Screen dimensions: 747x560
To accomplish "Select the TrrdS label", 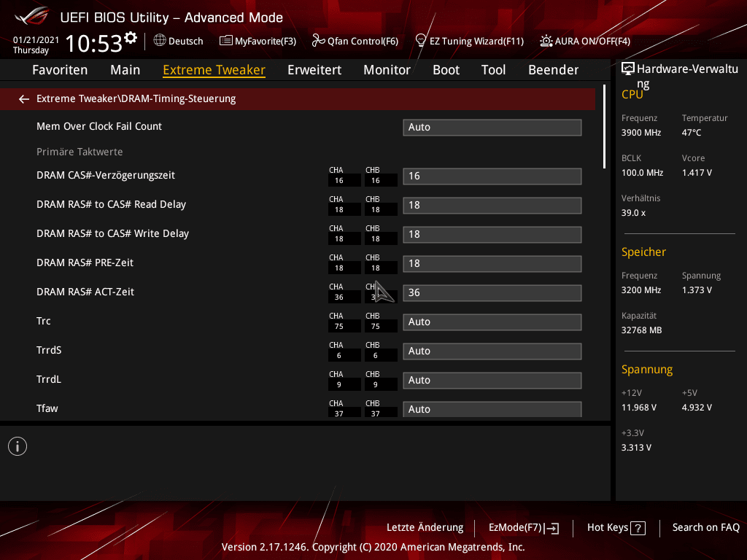I will coord(49,350).
